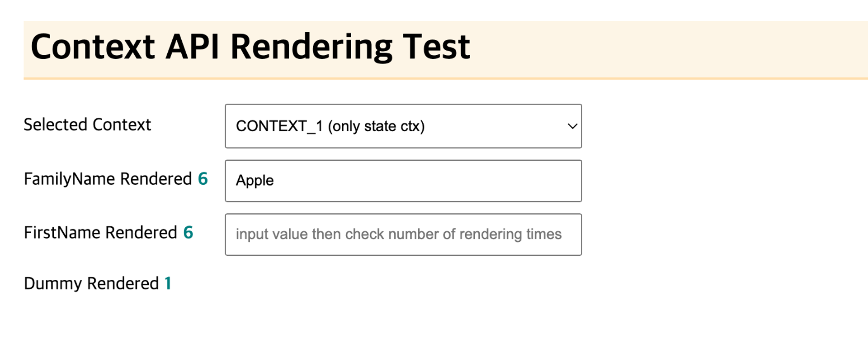Click the Context API Rendering Test heading
This screenshot has height=340, width=868.
[250, 47]
